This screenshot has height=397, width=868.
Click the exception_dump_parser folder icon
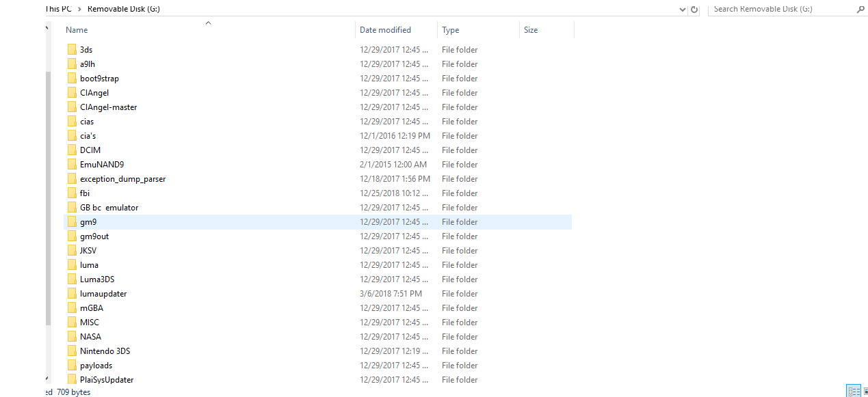73,179
